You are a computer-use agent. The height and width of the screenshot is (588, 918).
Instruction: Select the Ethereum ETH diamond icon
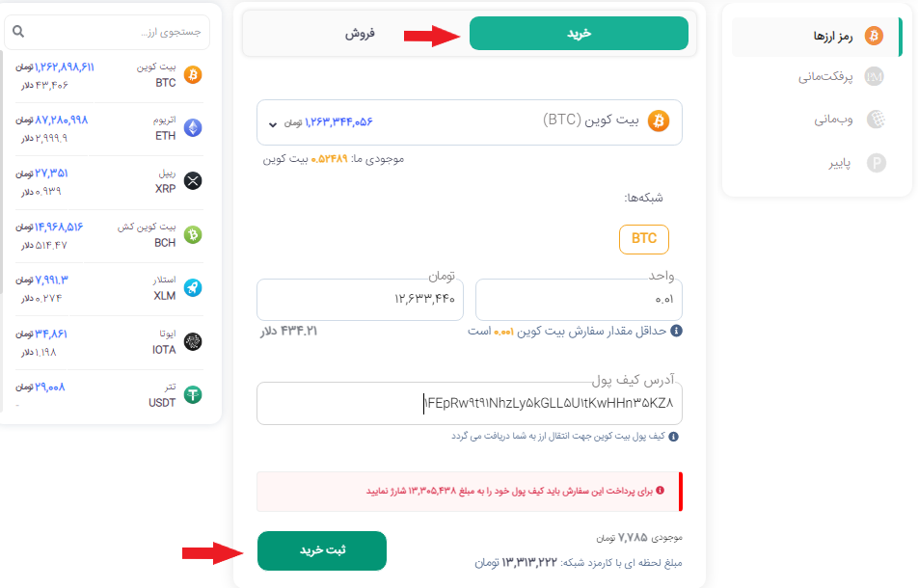[x=193, y=127]
